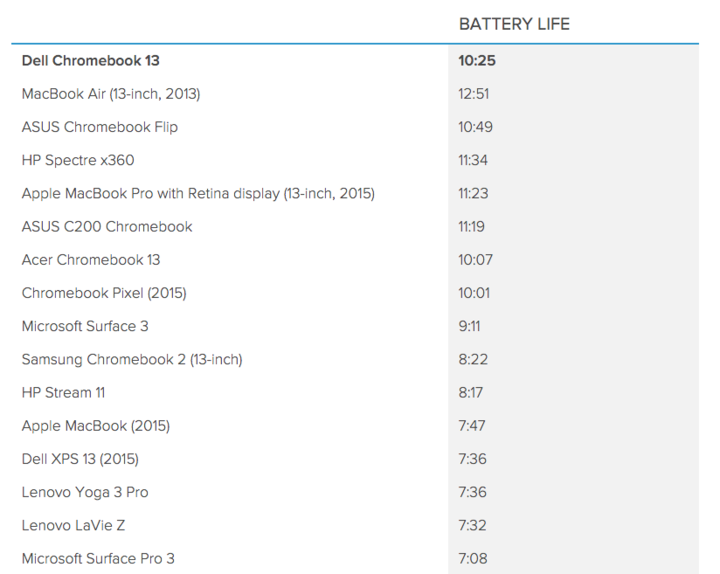Viewport: 720px width, 574px height.
Task: Click the MacBook Air (13-inch, 2013) entry
Action: (x=111, y=94)
